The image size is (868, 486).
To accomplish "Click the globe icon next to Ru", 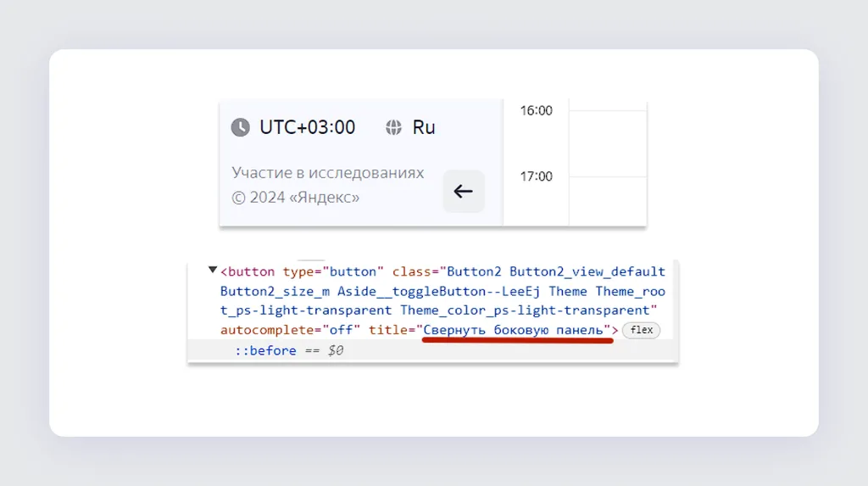I will click(x=393, y=127).
